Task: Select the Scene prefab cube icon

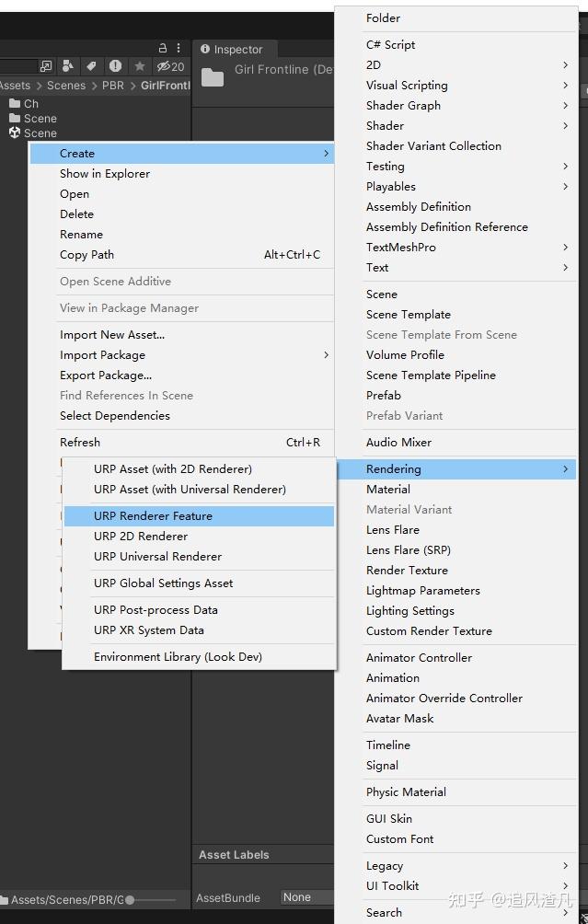Action: coord(17,133)
